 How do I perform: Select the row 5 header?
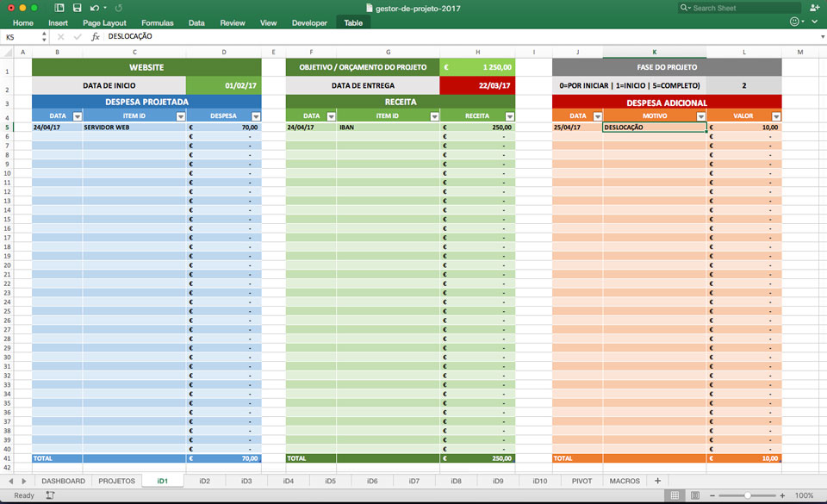coord(8,127)
